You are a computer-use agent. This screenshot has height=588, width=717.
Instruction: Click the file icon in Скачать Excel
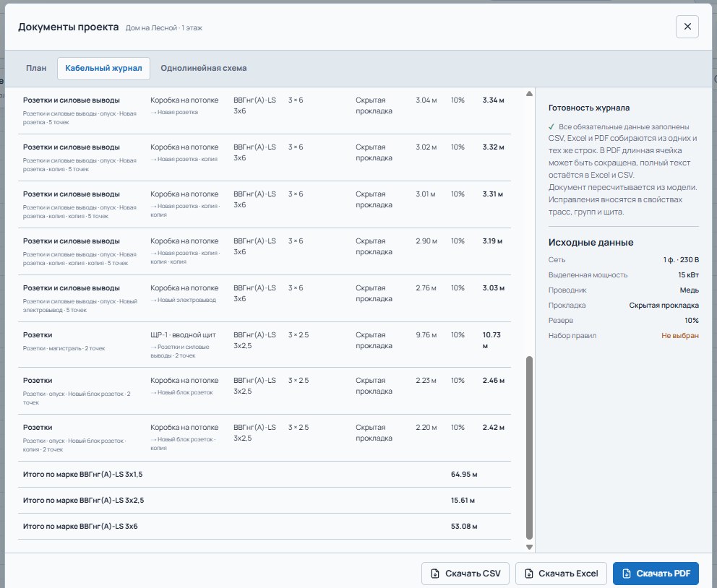(528, 574)
